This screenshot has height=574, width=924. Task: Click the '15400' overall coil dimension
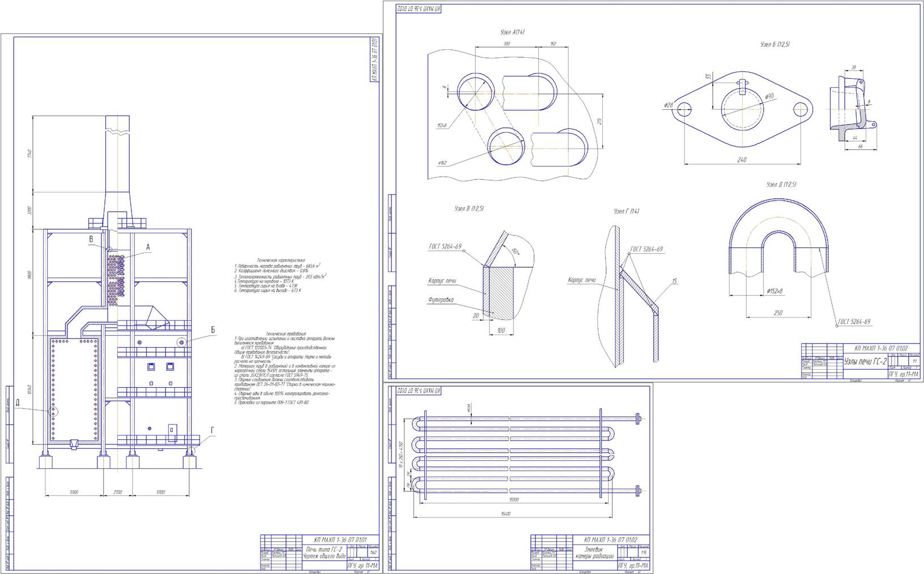[507, 513]
